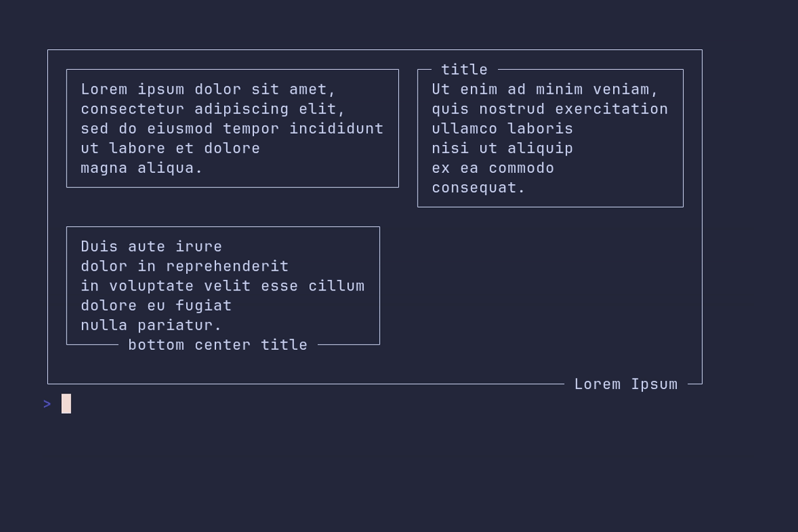
Task: Click the text "nulla pariatur."
Action: click(152, 325)
